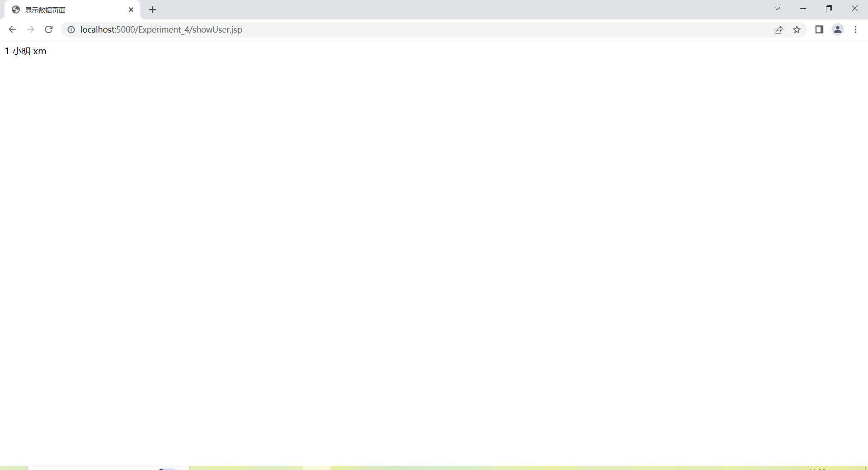Reload the showUser.jsp page
This screenshot has height=470, width=868.
point(49,29)
